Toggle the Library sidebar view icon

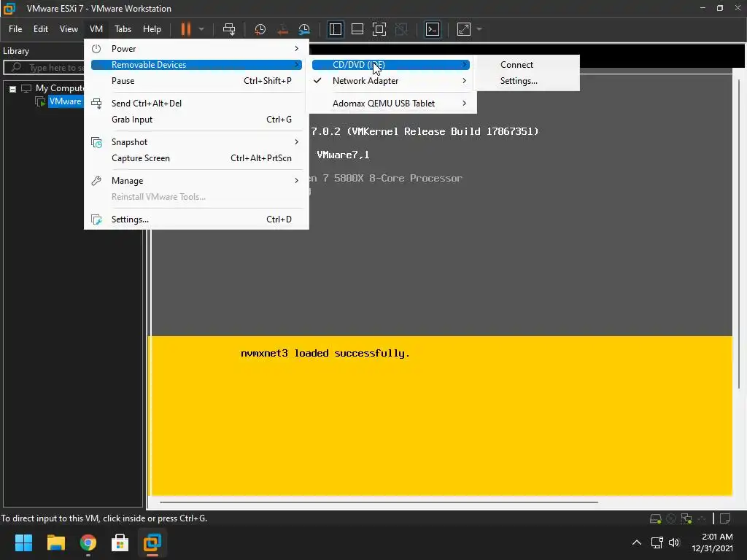point(336,29)
